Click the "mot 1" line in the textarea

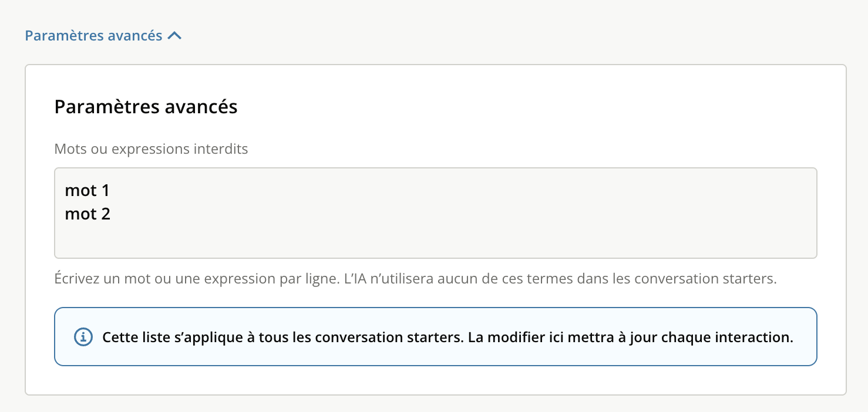click(88, 191)
